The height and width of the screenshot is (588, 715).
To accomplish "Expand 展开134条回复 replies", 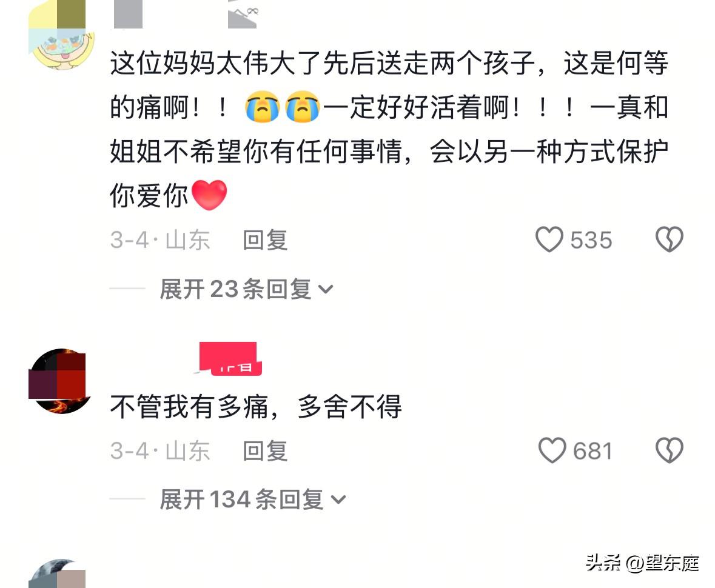I will pos(253,499).
